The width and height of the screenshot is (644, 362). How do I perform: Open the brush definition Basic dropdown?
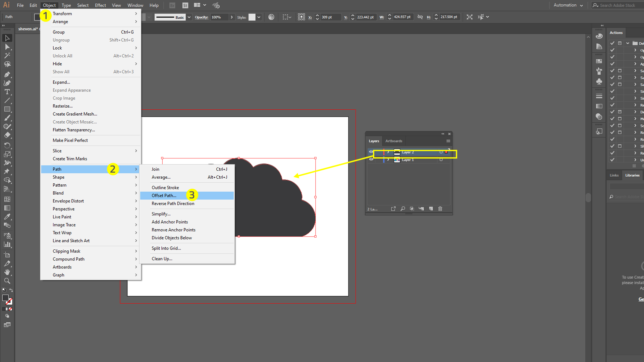(x=189, y=17)
